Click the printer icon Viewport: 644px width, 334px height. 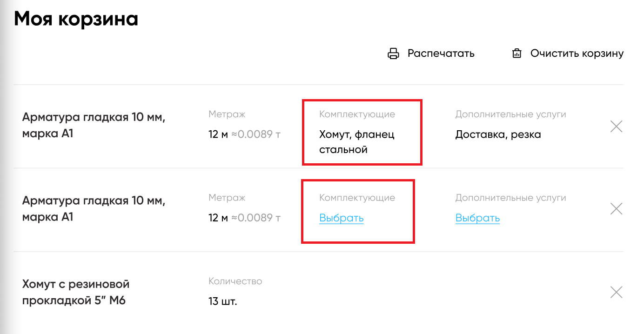[394, 53]
